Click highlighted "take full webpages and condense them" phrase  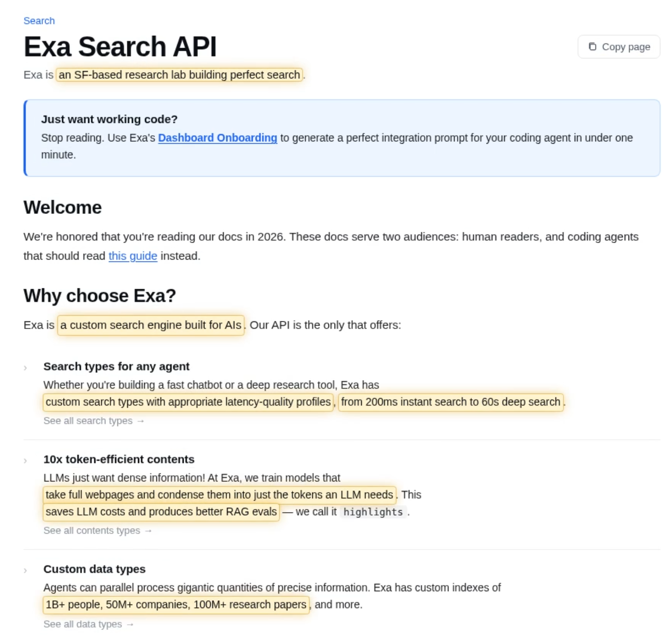tap(220, 495)
